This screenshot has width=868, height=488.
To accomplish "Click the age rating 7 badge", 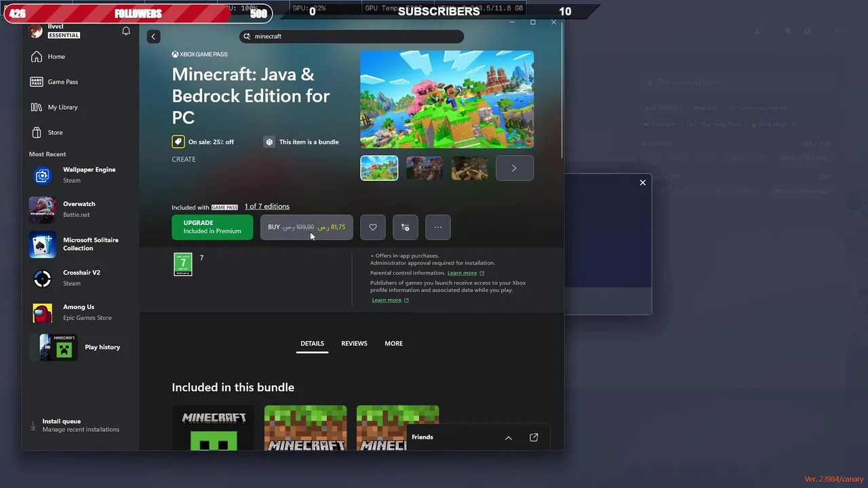I will [183, 264].
